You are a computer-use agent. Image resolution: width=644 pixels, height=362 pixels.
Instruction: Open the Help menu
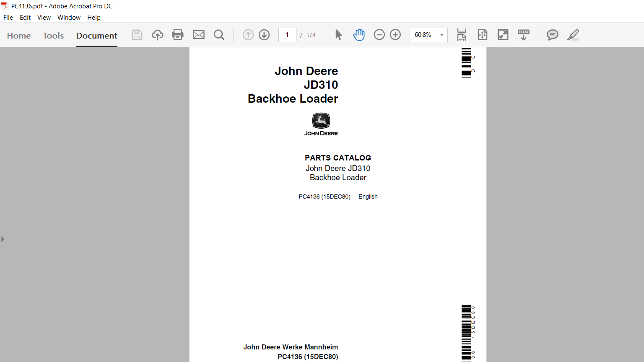click(94, 18)
